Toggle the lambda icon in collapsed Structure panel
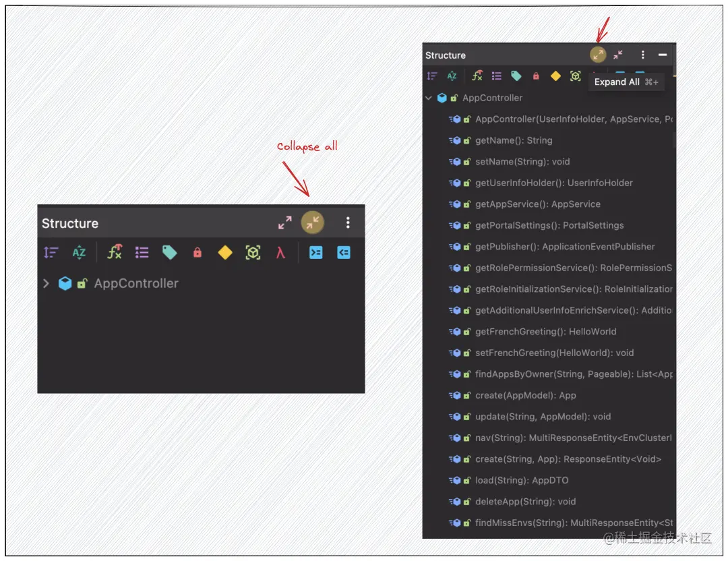 280,253
